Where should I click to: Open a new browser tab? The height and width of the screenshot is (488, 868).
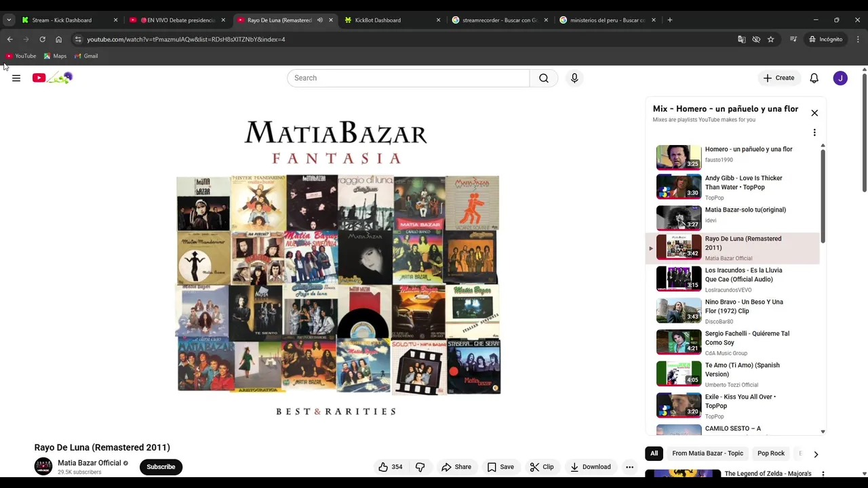pyautogui.click(x=670, y=20)
